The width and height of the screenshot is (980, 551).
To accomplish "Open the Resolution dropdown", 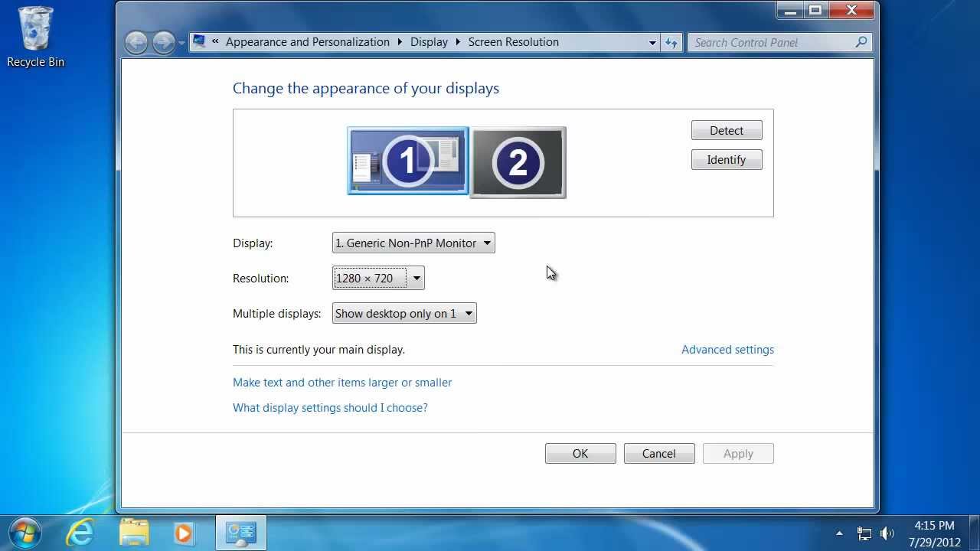I will (x=378, y=278).
